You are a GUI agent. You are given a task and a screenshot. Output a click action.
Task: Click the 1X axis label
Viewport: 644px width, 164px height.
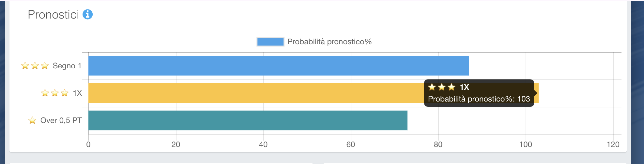point(77,93)
